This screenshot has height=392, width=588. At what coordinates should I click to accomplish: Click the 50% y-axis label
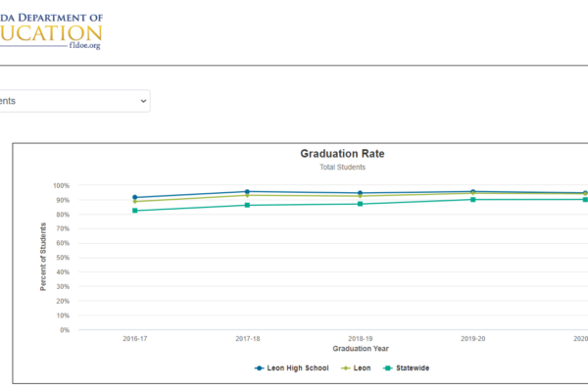click(63, 258)
